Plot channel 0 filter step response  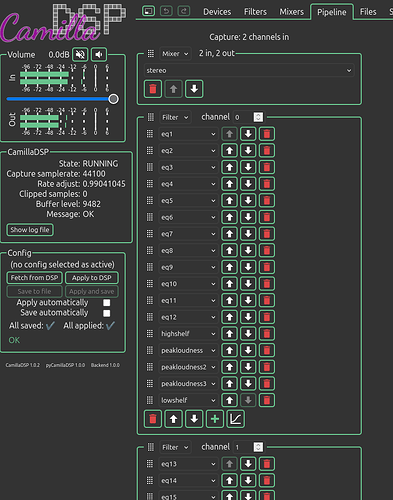pyautogui.click(x=236, y=419)
